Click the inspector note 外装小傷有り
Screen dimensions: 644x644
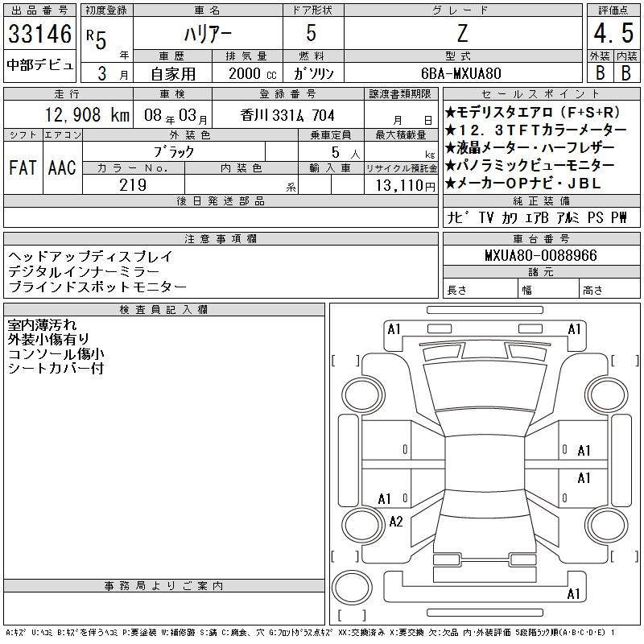[x=48, y=339]
